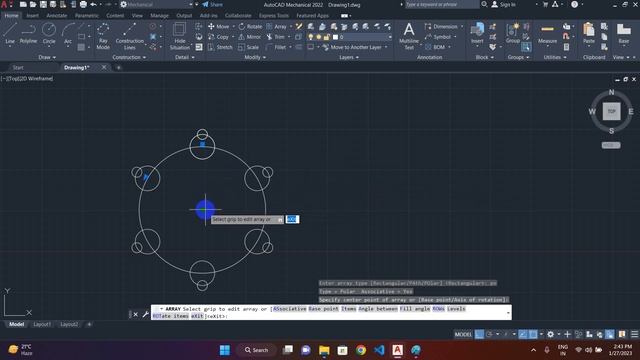The height and width of the screenshot is (360, 640).
Task: Open Windows Start menu
Action: pyautogui.click(x=224, y=350)
